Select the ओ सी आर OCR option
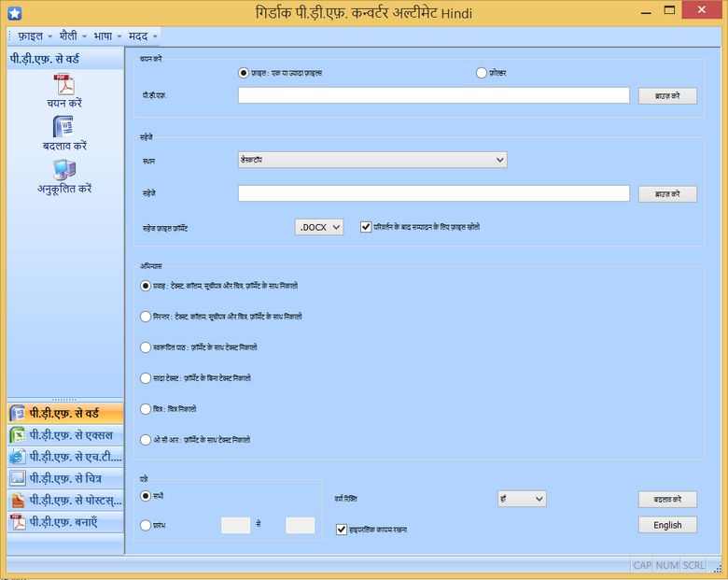This screenshot has width=728, height=580. 146,440
